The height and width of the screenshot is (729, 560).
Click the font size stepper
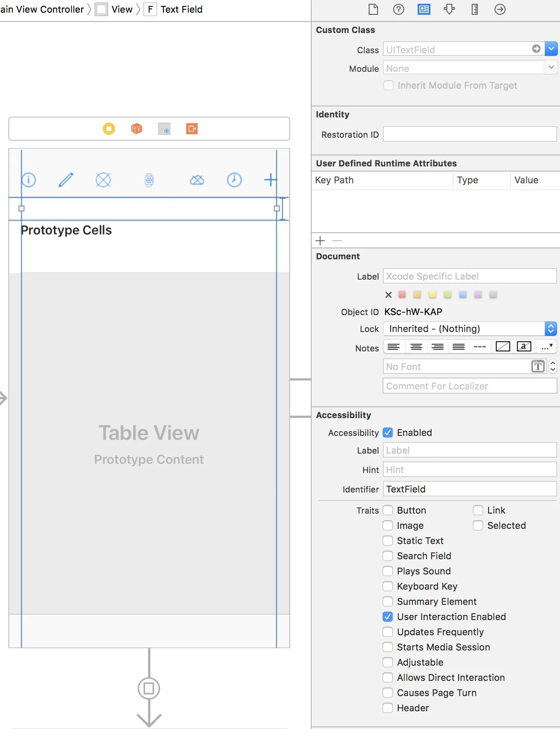pyautogui.click(x=553, y=366)
